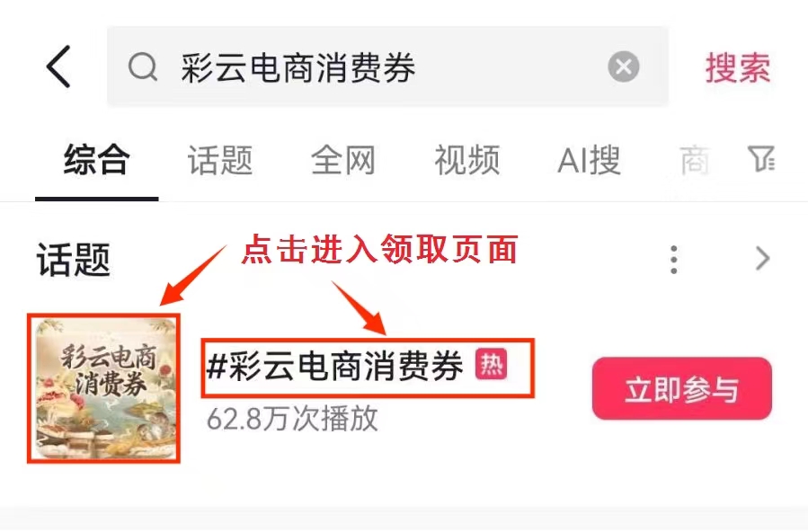This screenshot has width=808, height=532.
Task: Click the 62.8万次播放 play count text
Action: [292, 418]
